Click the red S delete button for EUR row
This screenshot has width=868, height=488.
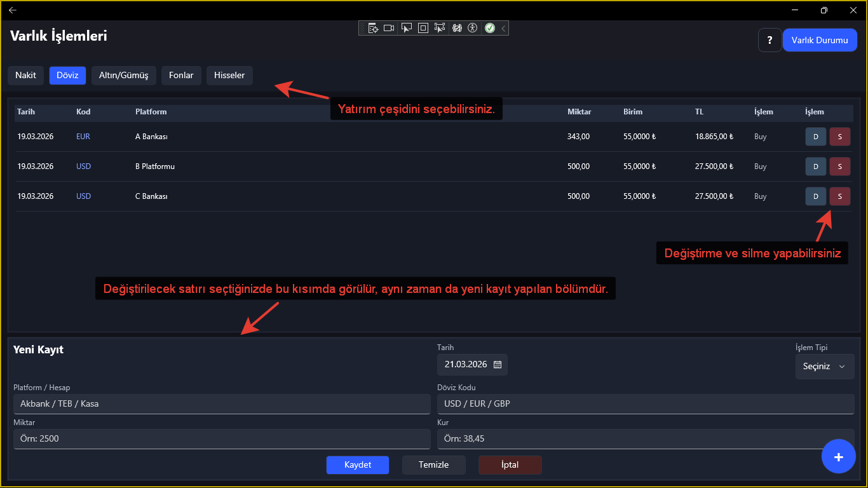(839, 137)
